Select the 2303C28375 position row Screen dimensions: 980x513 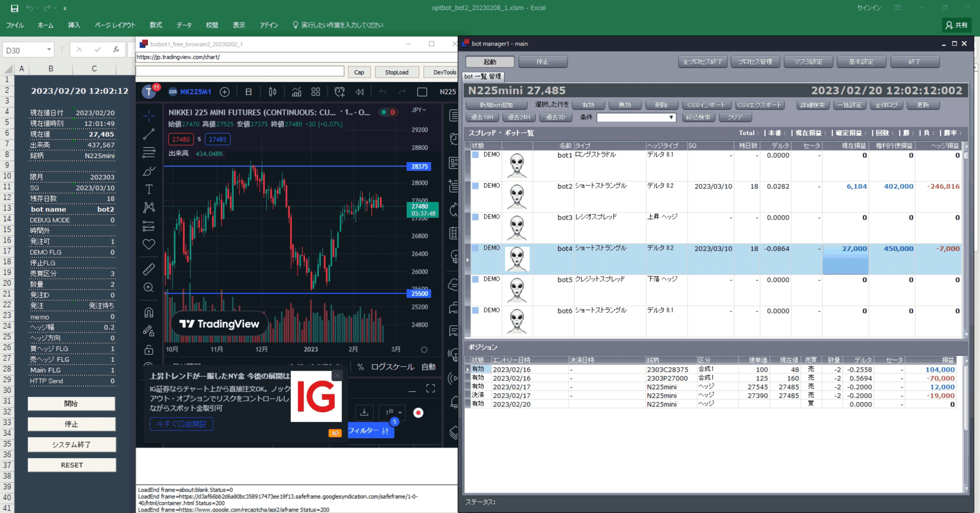coord(714,370)
